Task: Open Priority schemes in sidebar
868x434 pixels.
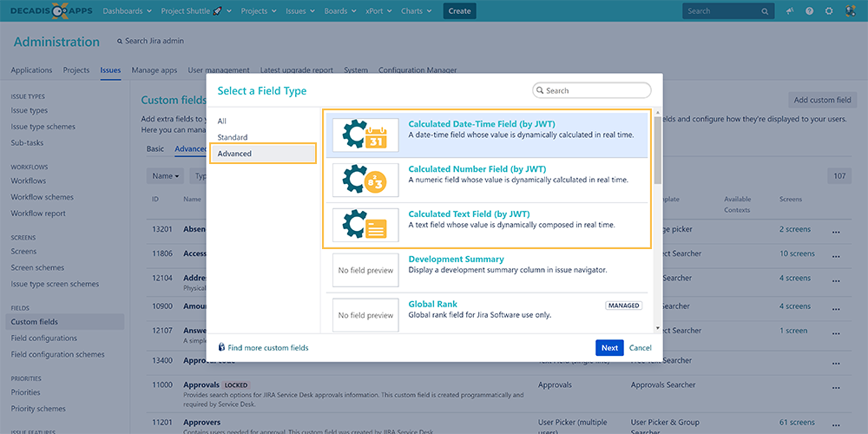Action: [x=38, y=409]
